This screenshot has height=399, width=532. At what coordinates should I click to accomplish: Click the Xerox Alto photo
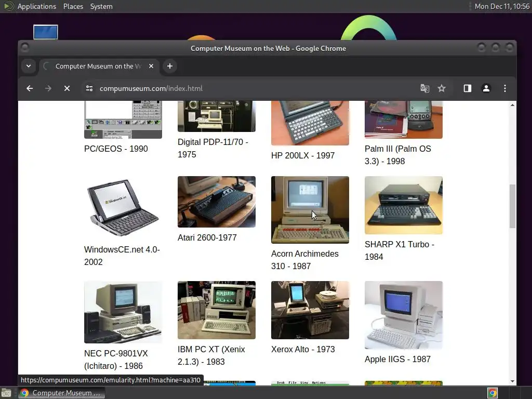coord(310,310)
